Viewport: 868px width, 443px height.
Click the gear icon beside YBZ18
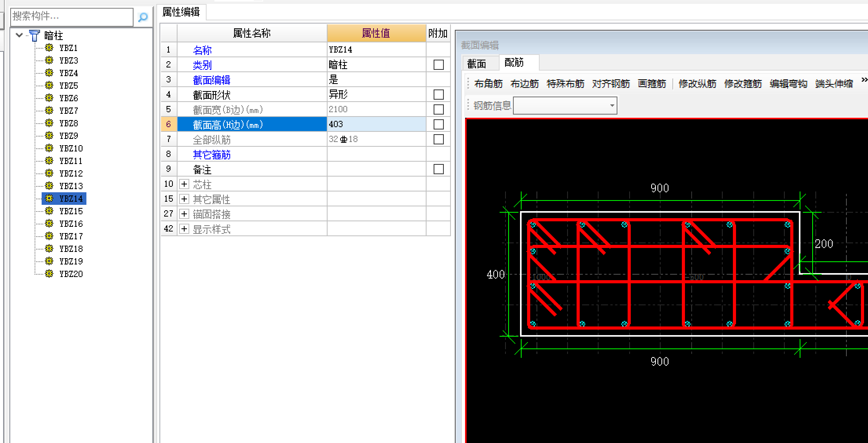tap(49, 249)
